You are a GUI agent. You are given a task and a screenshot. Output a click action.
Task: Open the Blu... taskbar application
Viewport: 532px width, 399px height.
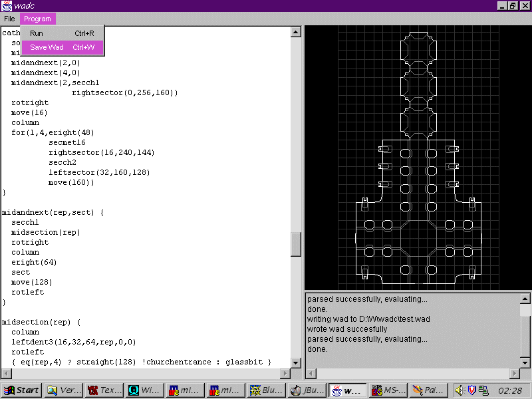267,390
